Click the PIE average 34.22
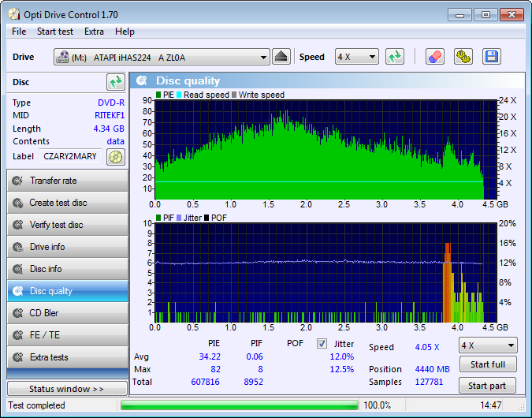The image size is (532, 418). (x=210, y=357)
